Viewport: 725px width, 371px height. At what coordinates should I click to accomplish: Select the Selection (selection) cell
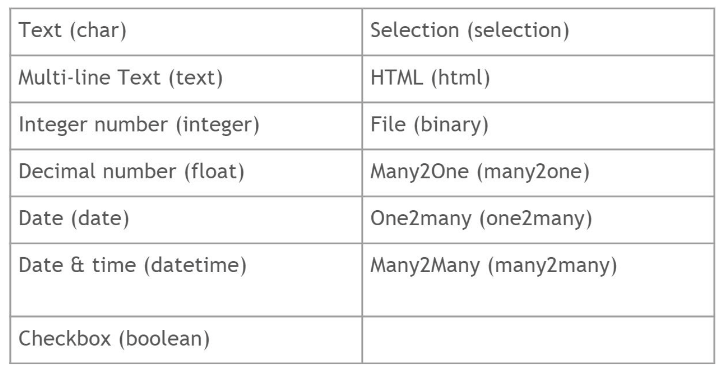point(538,32)
